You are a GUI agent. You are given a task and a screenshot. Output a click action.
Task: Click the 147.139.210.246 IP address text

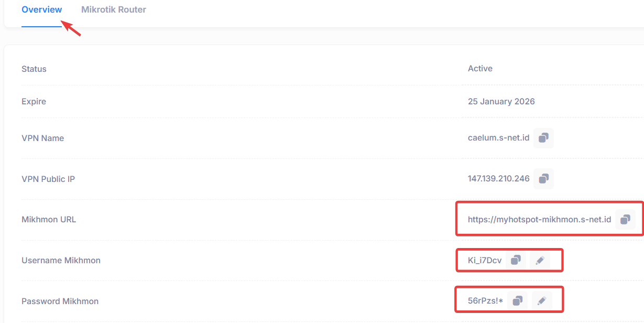(x=498, y=179)
